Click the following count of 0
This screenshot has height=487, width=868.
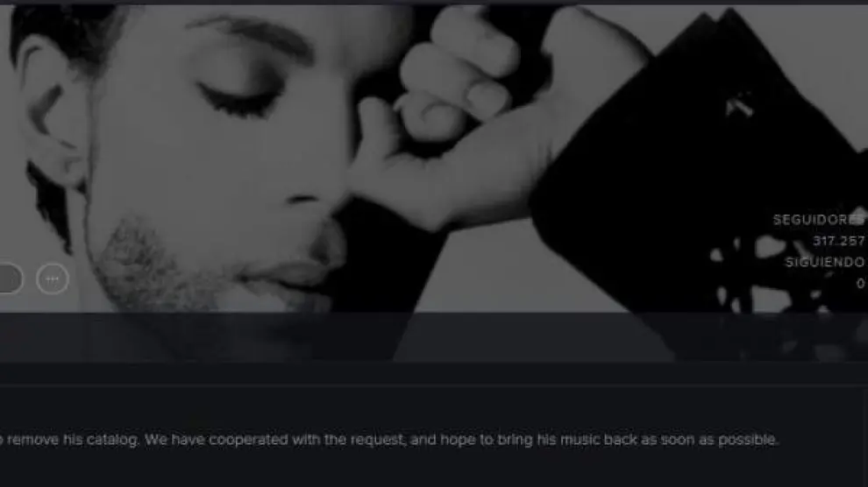860,283
